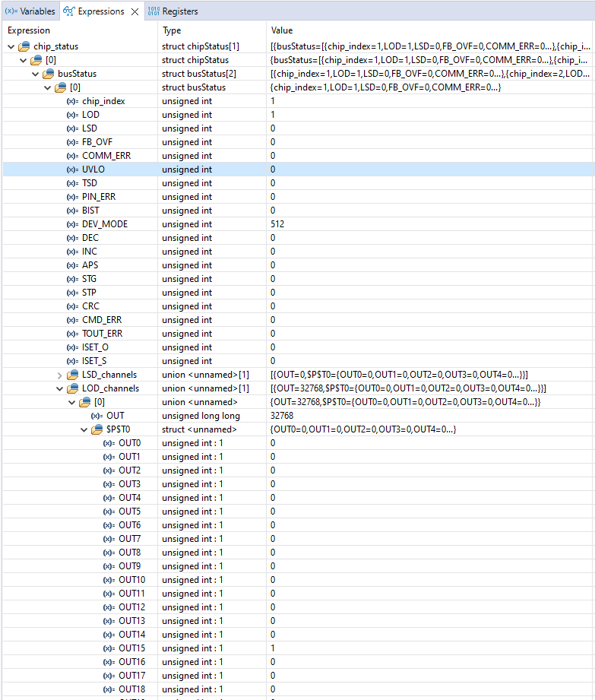
Task: Click the variable icon next to OUT15
Action: 108,648
